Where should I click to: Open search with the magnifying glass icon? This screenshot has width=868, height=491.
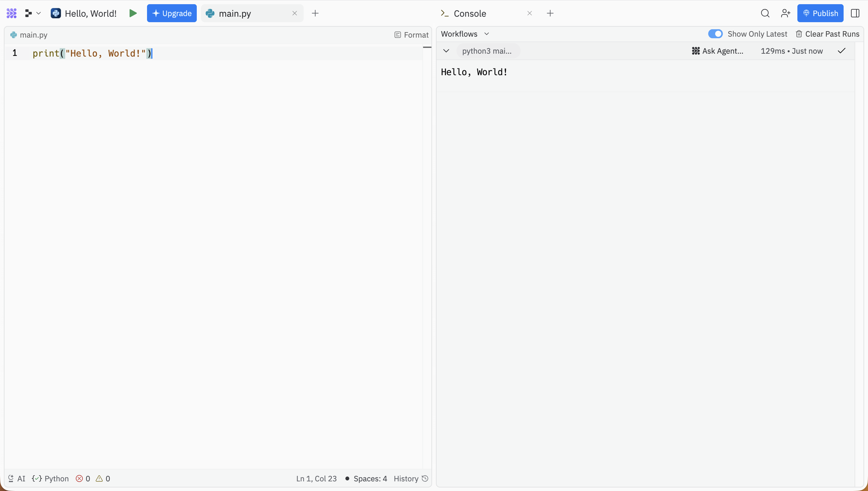click(x=765, y=13)
